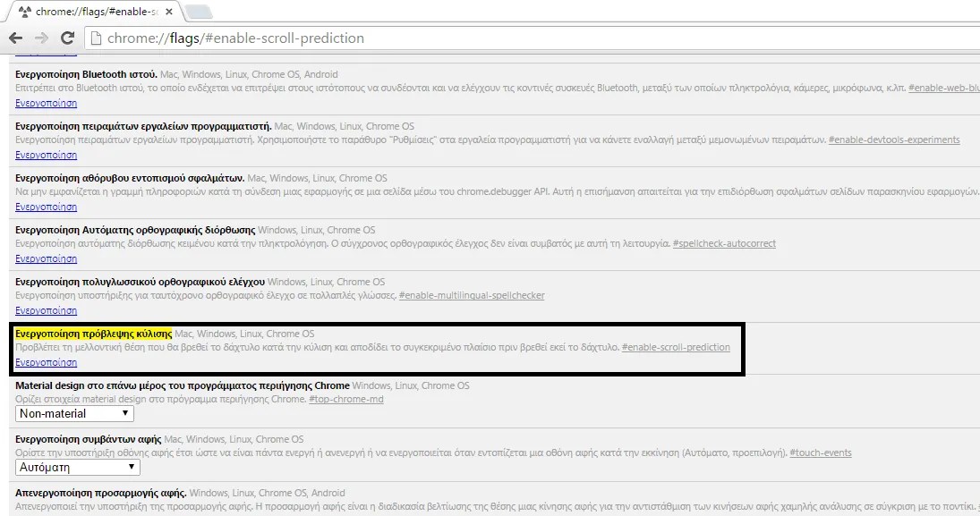Click highlighted title Ενεργοποίηση πρόβλεψης κύλισης

(x=93, y=334)
